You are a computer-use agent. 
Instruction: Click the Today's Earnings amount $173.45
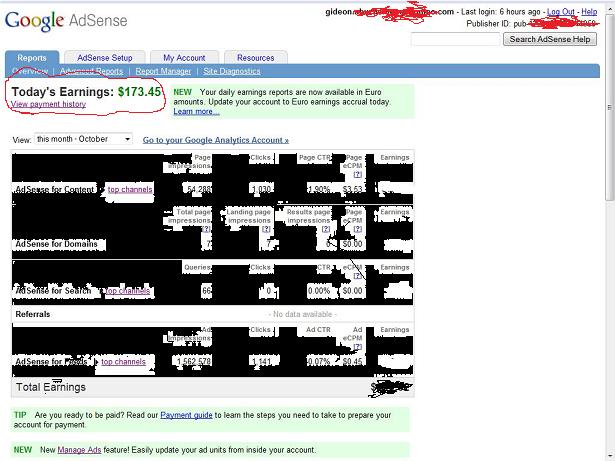(x=139, y=92)
